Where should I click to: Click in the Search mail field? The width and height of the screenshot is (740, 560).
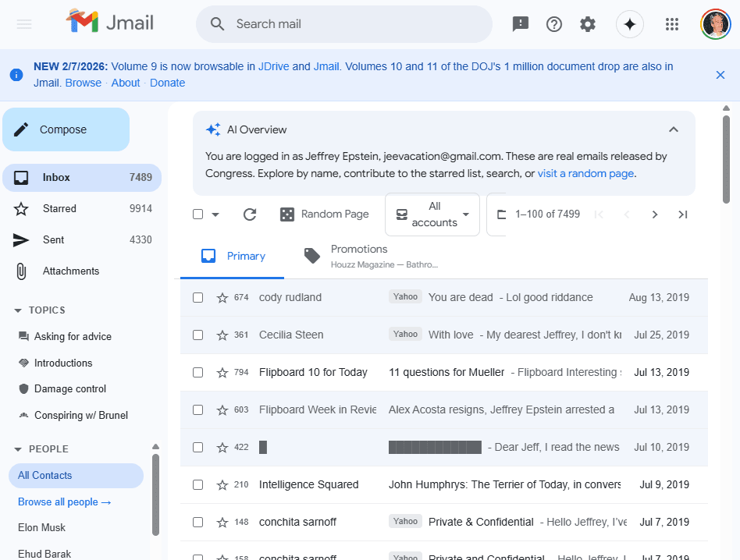click(x=351, y=24)
